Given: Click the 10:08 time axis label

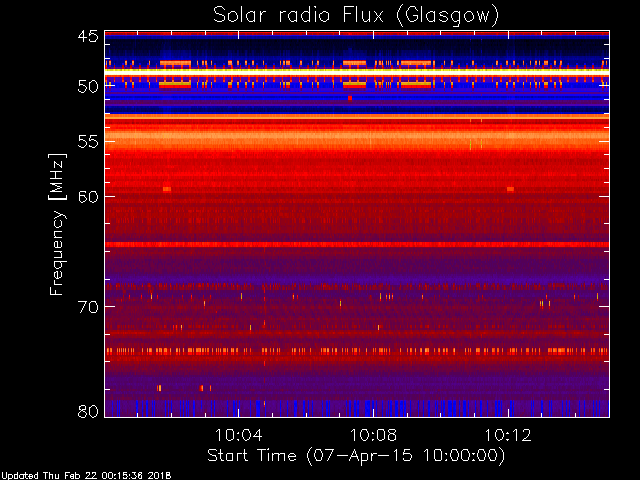Looking at the screenshot, I should point(373,435).
